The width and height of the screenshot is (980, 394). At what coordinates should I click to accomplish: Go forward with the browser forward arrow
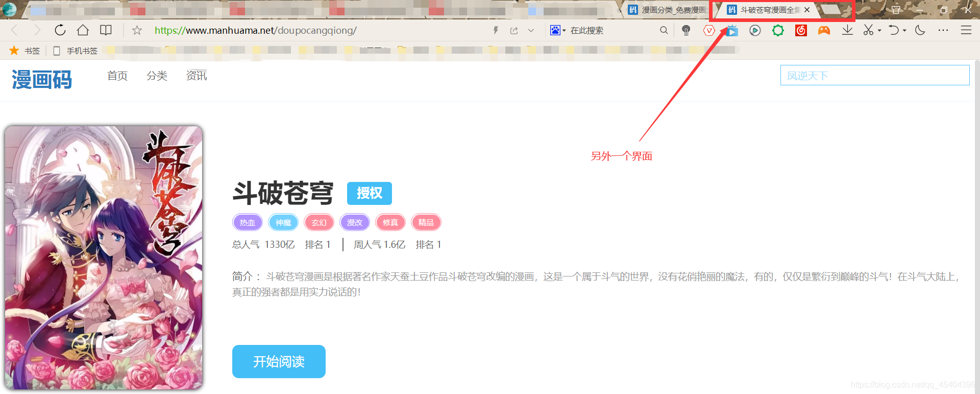tap(37, 30)
